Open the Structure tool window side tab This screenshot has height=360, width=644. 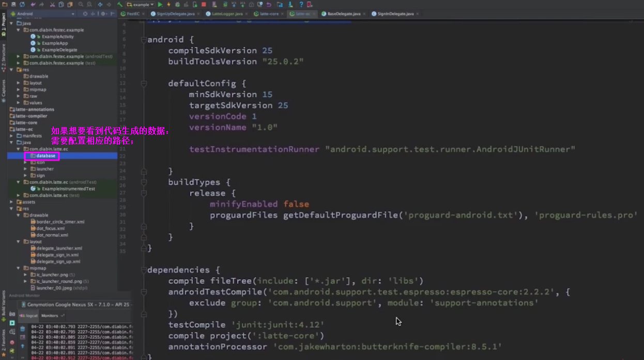[x=4, y=57]
